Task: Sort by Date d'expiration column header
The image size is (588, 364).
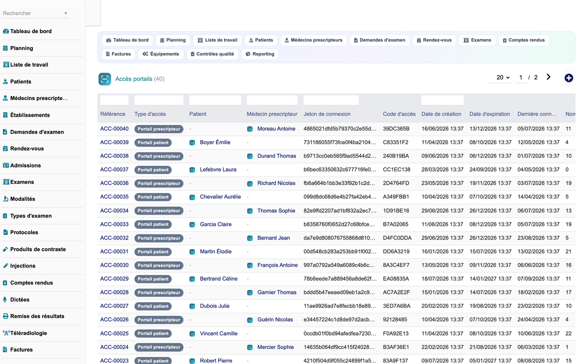Action: pyautogui.click(x=490, y=114)
